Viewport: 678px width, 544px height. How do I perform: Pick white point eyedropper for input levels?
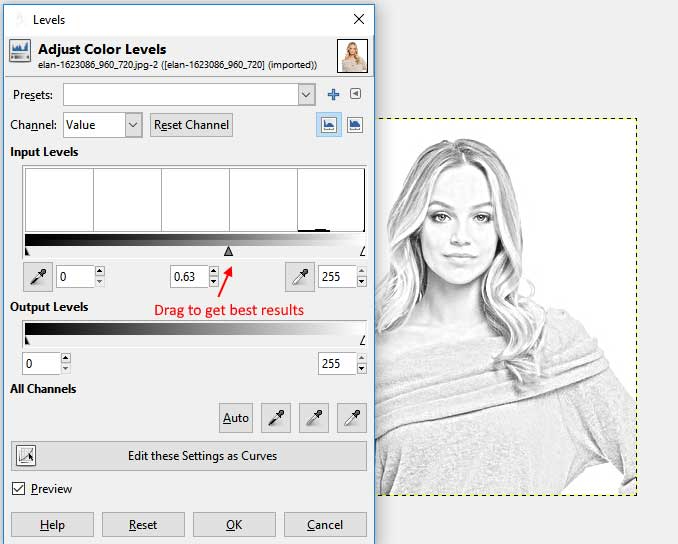click(x=300, y=277)
